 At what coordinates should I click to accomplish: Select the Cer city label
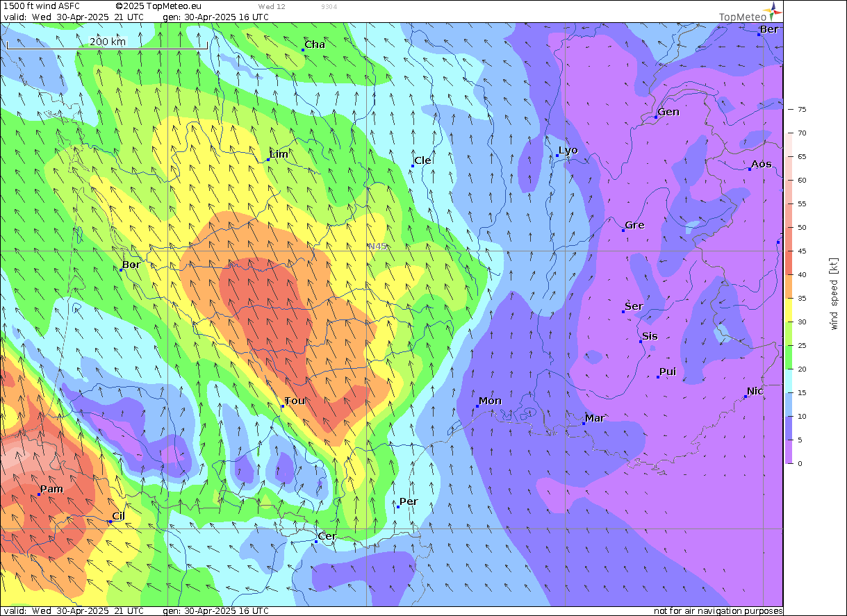(x=327, y=536)
